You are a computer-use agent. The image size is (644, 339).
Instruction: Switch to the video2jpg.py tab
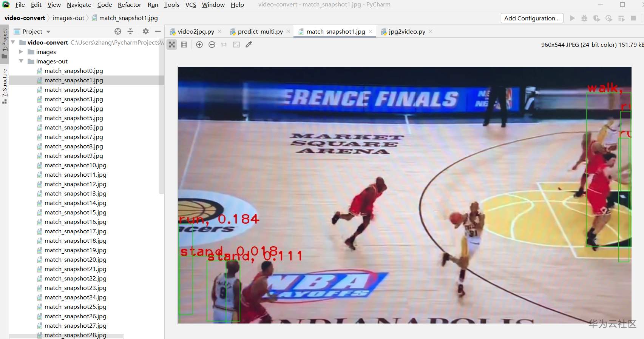click(196, 32)
